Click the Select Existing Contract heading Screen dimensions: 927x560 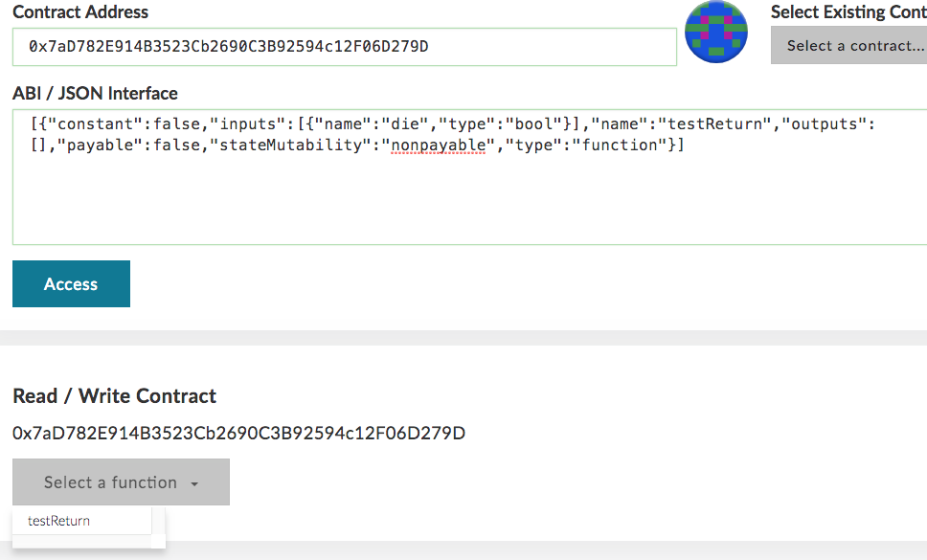coord(848,11)
